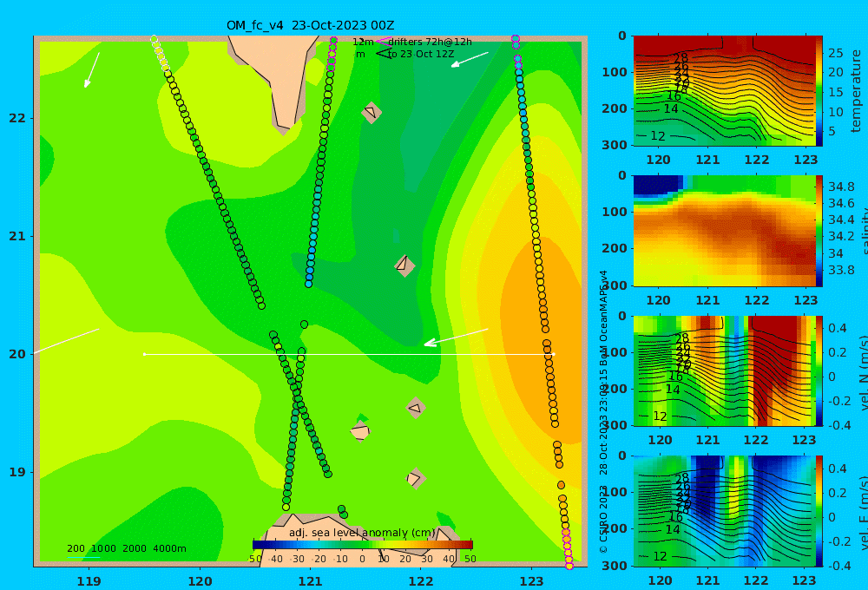Image resolution: width=868 pixels, height=590 pixels.
Task: Click the bathymetry legend '200 1000 2000 4000m'
Action: (x=127, y=548)
